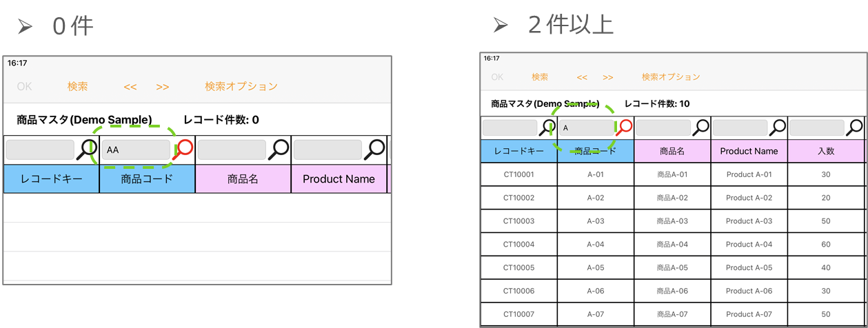
Task: Open 検索オプション in the 0件 screen
Action: (x=241, y=86)
